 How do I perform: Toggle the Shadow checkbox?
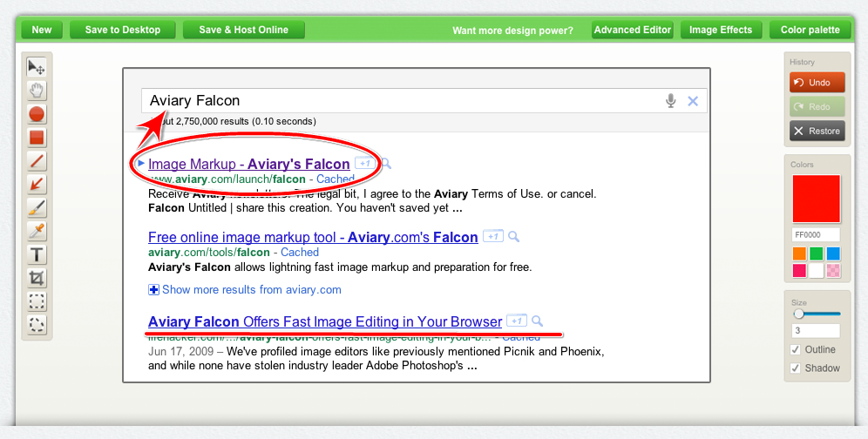[x=795, y=368]
